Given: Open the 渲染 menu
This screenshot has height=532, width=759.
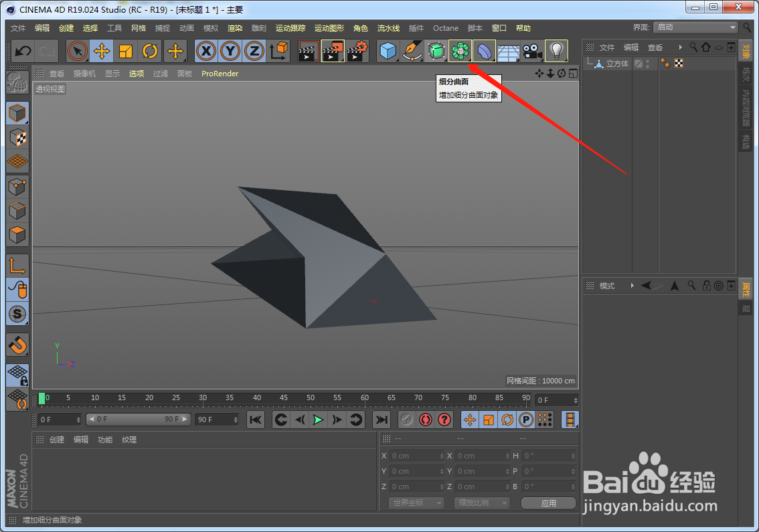Looking at the screenshot, I should (235, 28).
